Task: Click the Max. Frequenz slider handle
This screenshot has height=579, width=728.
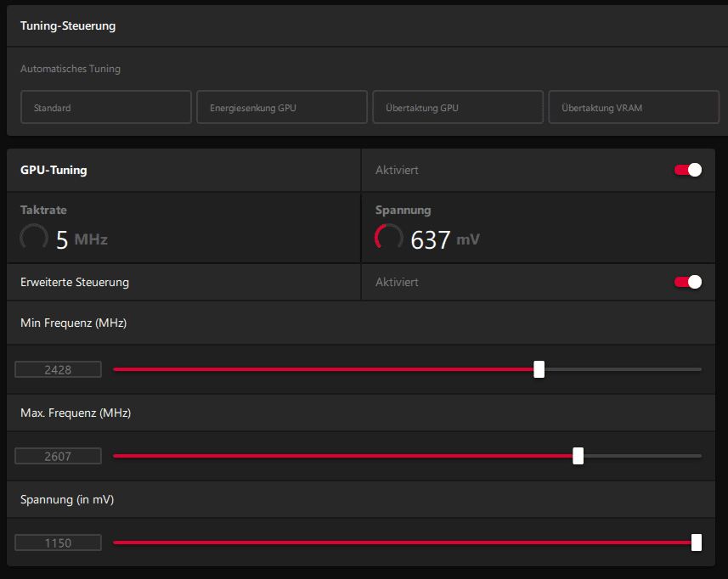Action: [x=578, y=456]
